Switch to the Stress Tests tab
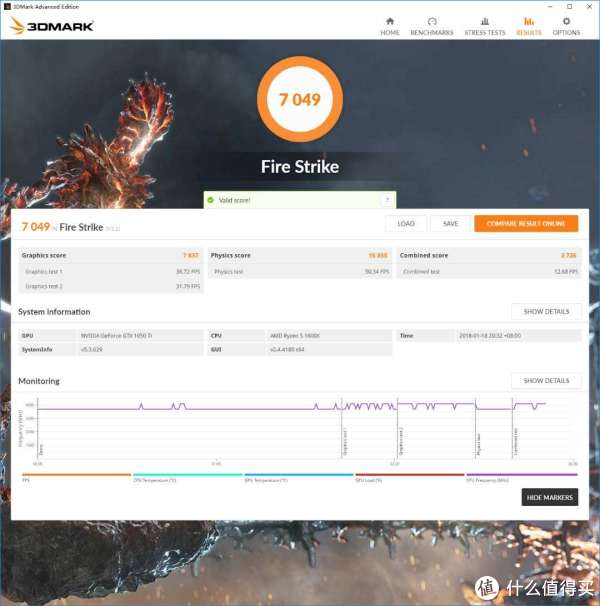The width and height of the screenshot is (600, 606). click(x=485, y=26)
